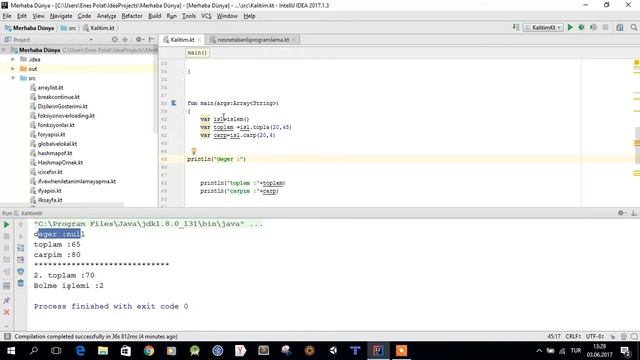The image size is (640, 360).
Task: Expand the .idea folder
Action: coord(13,59)
